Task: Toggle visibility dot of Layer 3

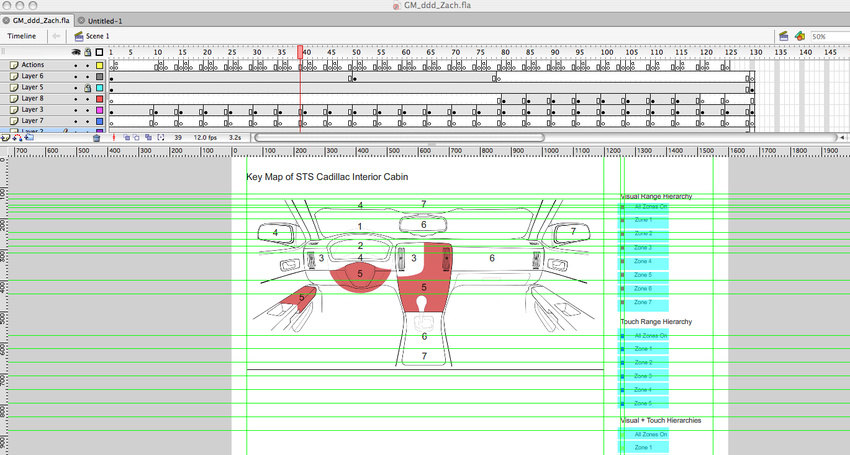Action: pos(76,110)
